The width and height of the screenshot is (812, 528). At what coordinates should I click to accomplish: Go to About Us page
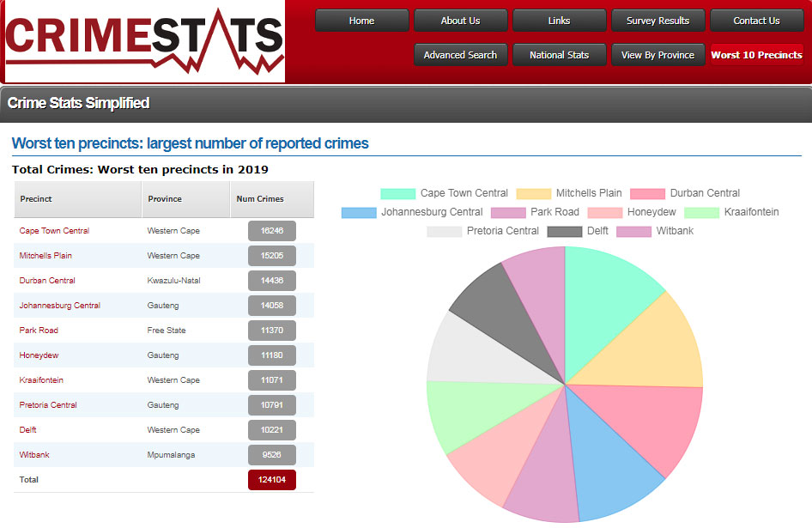pyautogui.click(x=460, y=21)
